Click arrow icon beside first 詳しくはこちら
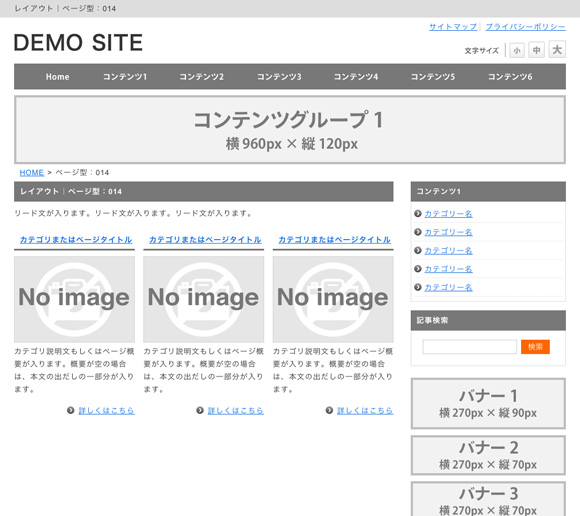This screenshot has height=516, width=580. [x=70, y=410]
